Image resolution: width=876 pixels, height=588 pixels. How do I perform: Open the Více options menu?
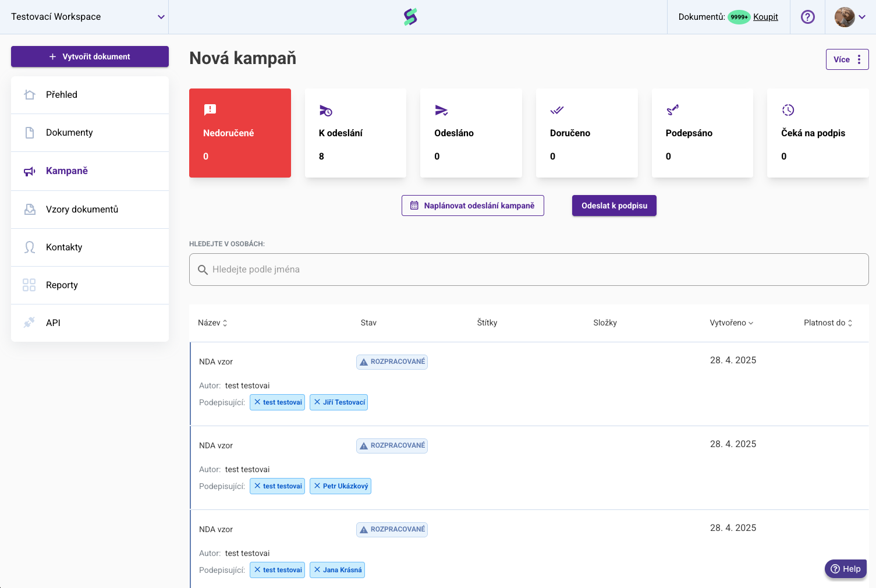tap(847, 59)
